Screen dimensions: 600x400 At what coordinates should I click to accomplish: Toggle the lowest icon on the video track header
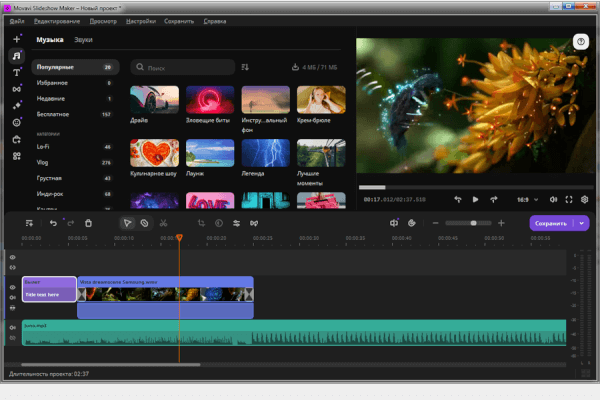tap(13, 308)
